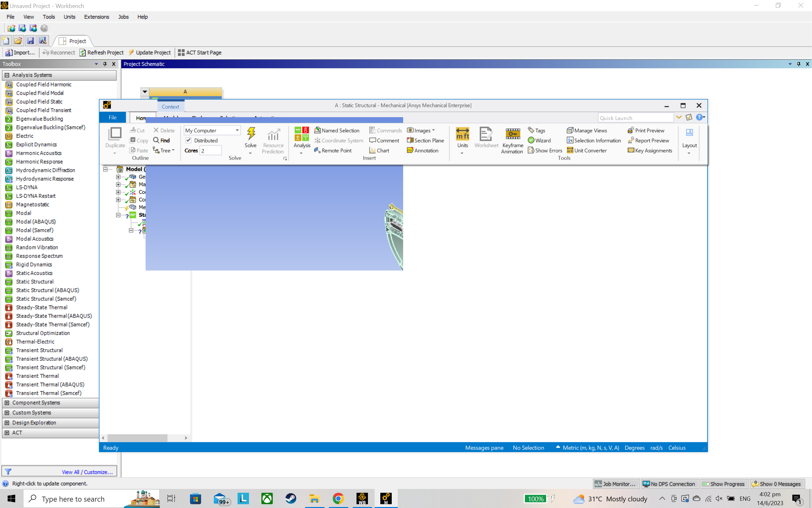This screenshot has height=508, width=812.
Task: Select Eigenvalue Buckling in the toolbox
Action: tap(39, 119)
